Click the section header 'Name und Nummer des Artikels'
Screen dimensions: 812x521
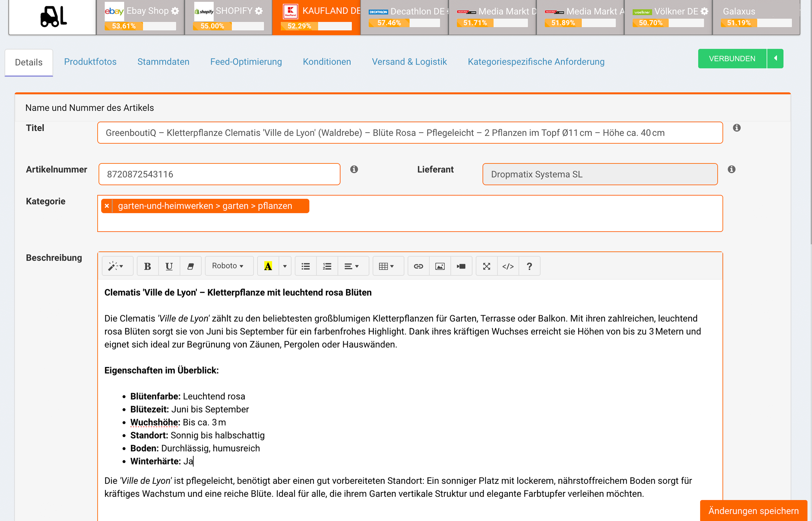89,108
